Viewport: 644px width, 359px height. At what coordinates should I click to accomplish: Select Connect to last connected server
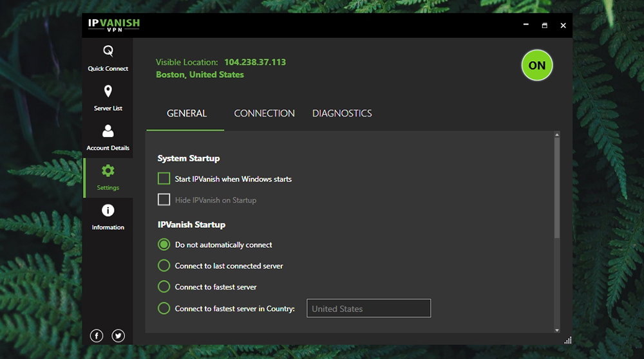coord(164,266)
